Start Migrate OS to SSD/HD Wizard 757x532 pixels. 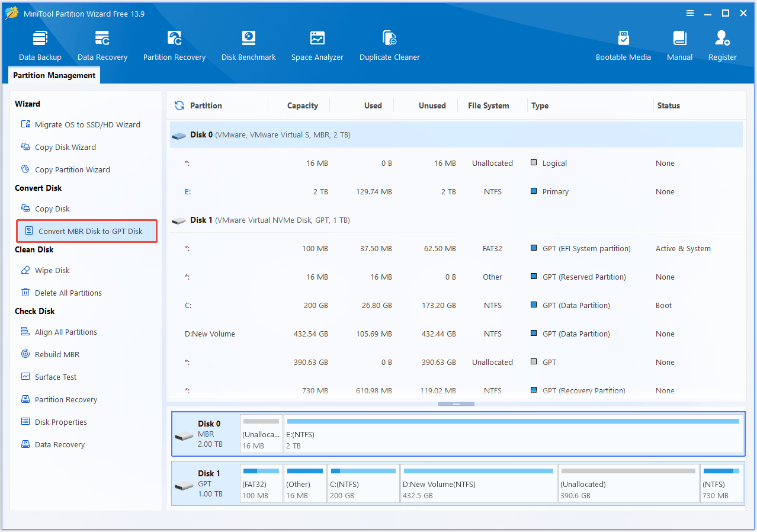(81, 124)
